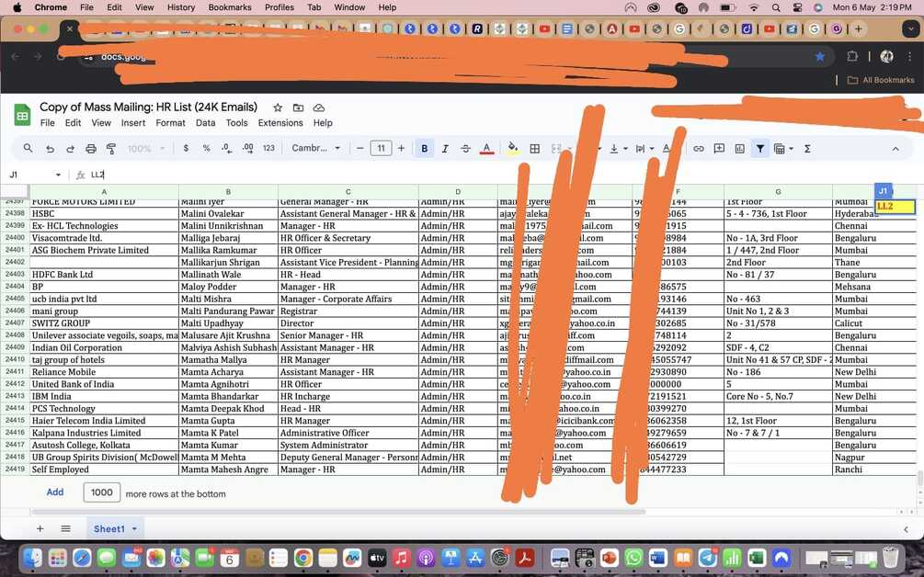Add a new sheet plus icon
The width and height of the screenshot is (924, 577).
point(40,528)
